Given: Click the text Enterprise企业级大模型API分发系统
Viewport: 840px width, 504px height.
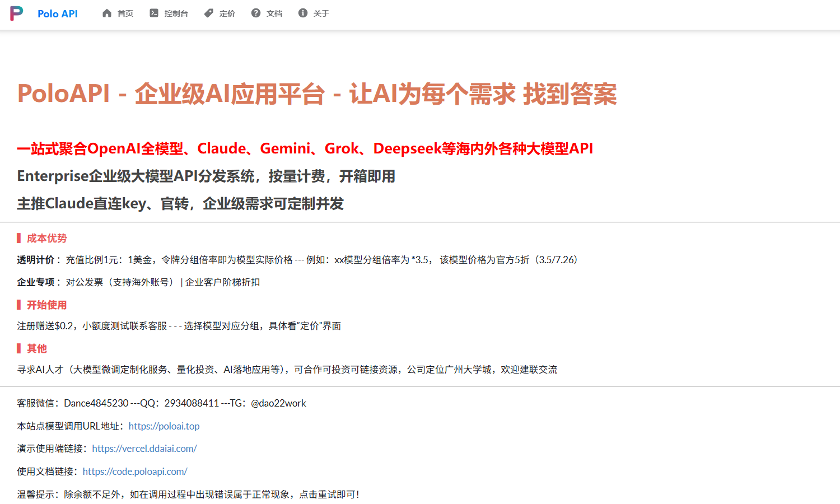Looking at the screenshot, I should tap(206, 176).
